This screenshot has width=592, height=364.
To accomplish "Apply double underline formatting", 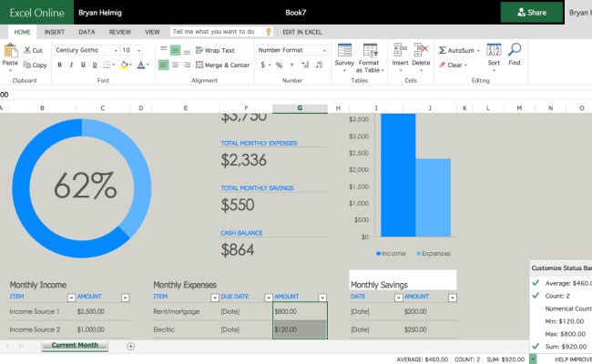I will click(95, 65).
